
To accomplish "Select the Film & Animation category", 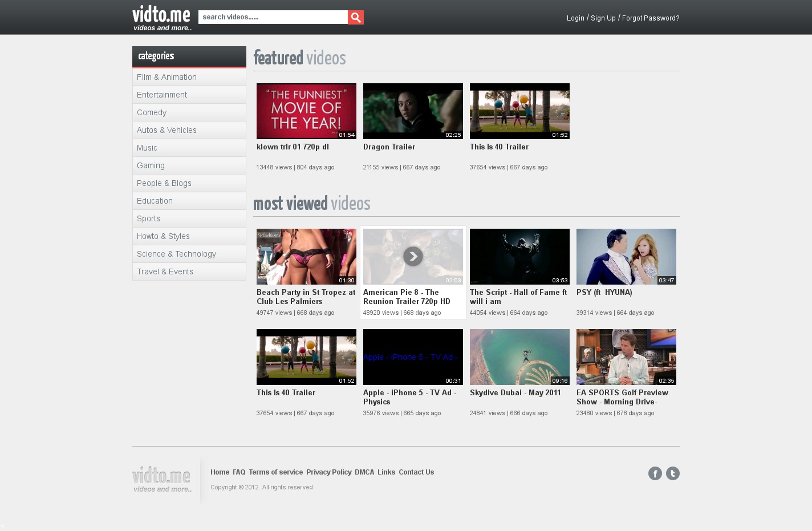I will coord(167,77).
